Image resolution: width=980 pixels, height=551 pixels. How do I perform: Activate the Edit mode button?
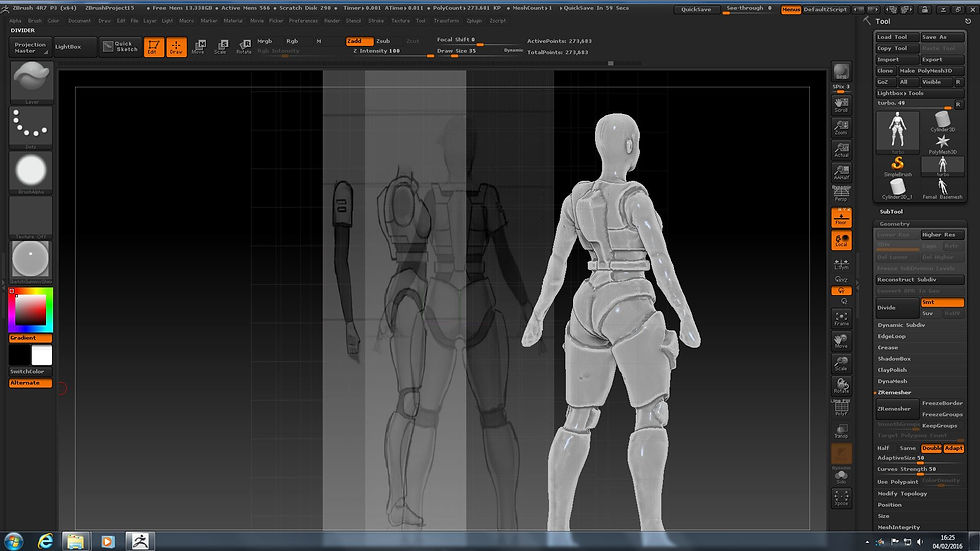pyautogui.click(x=154, y=47)
